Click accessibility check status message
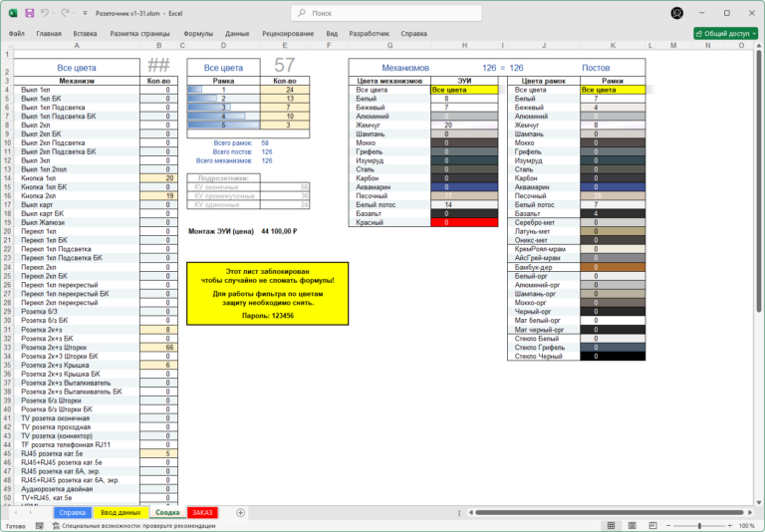This screenshot has width=765, height=532. [134, 526]
